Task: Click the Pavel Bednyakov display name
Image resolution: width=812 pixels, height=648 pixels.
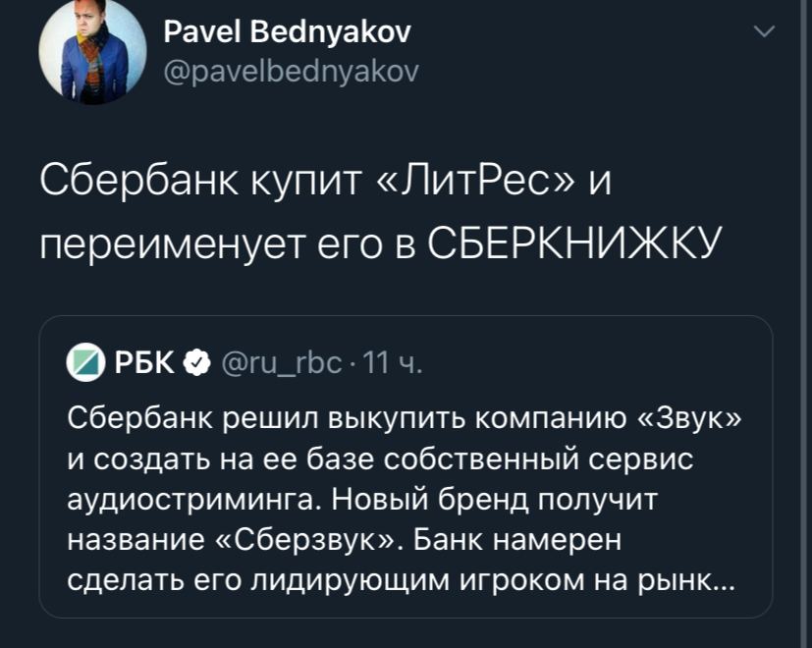Action: coord(287,32)
